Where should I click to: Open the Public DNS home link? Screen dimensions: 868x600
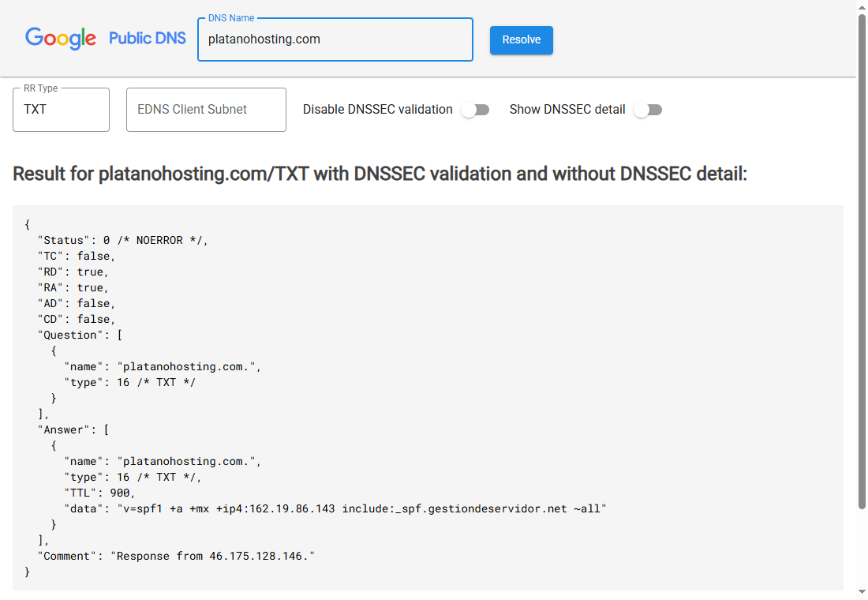[148, 38]
